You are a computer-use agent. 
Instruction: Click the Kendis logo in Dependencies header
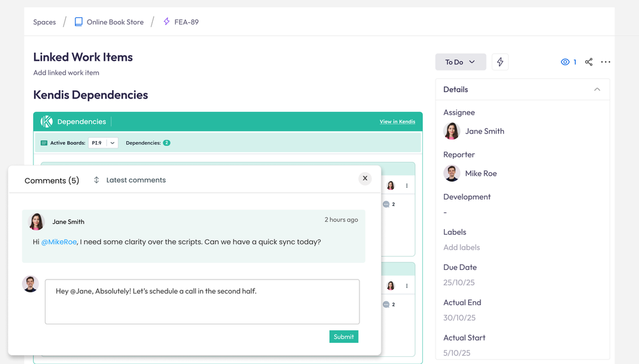click(x=47, y=122)
